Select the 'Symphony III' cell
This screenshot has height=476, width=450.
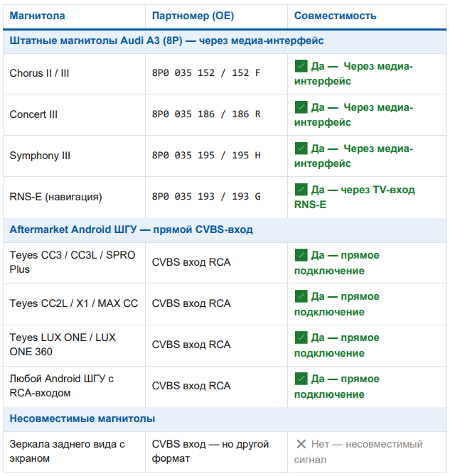click(x=74, y=156)
